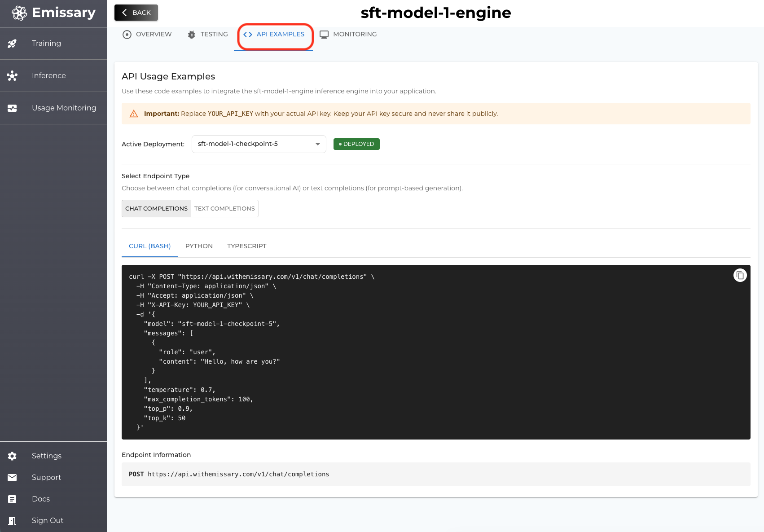The image size is (764, 532).
Task: Open Usage Monitoring from the sidebar icon
Action: [x=12, y=108]
